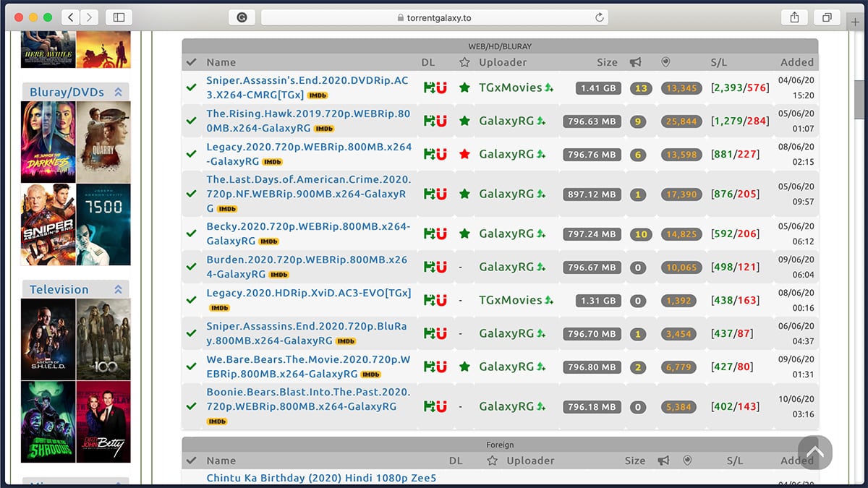The image size is (868, 488).
Task: Click the star column header in WEB/HD/BLURAY table
Action: pos(464,62)
